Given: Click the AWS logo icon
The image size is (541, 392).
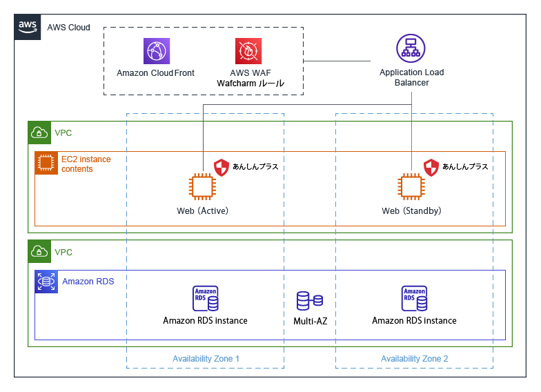Looking at the screenshot, I should coord(28,27).
